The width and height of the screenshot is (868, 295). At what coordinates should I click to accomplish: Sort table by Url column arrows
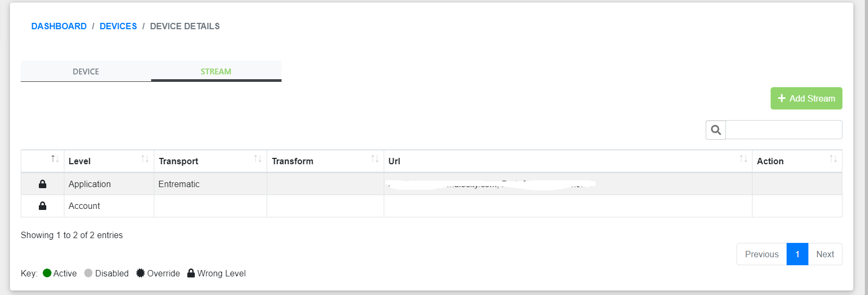coord(743,159)
